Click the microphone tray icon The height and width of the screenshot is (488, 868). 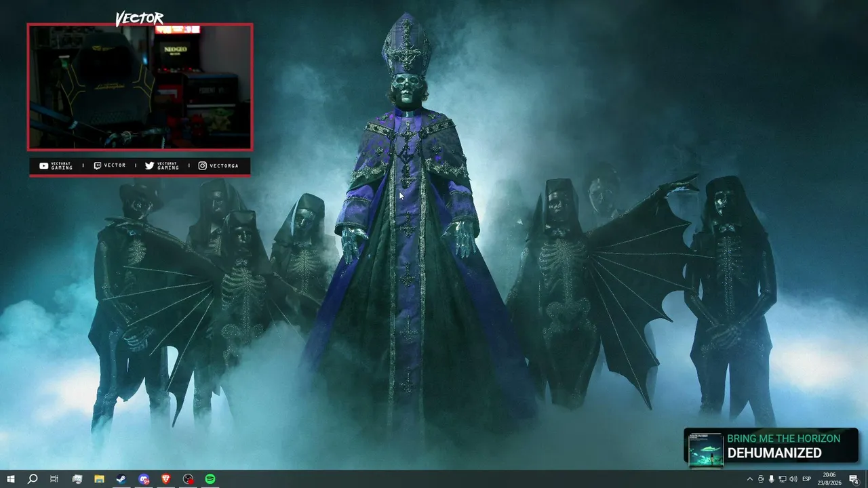[772, 479]
